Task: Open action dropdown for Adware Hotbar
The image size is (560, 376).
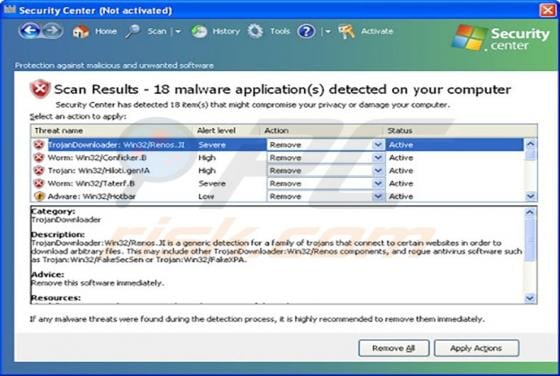Action: click(x=378, y=196)
